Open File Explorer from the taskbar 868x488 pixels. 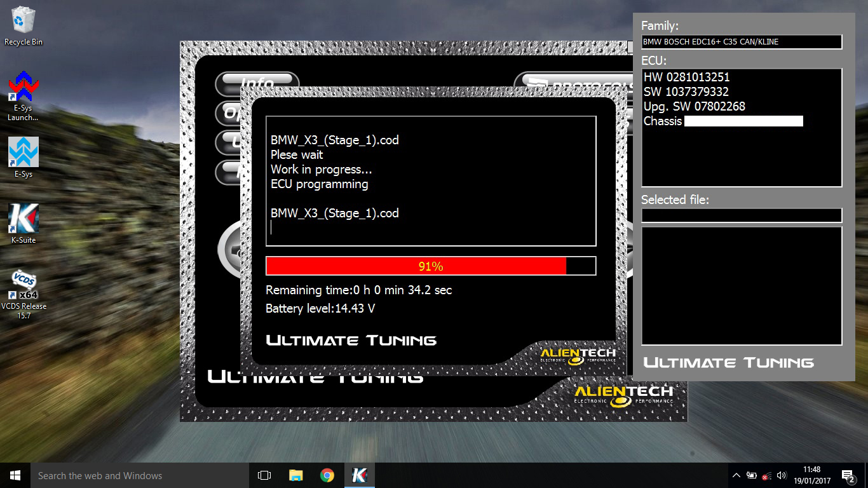(295, 475)
